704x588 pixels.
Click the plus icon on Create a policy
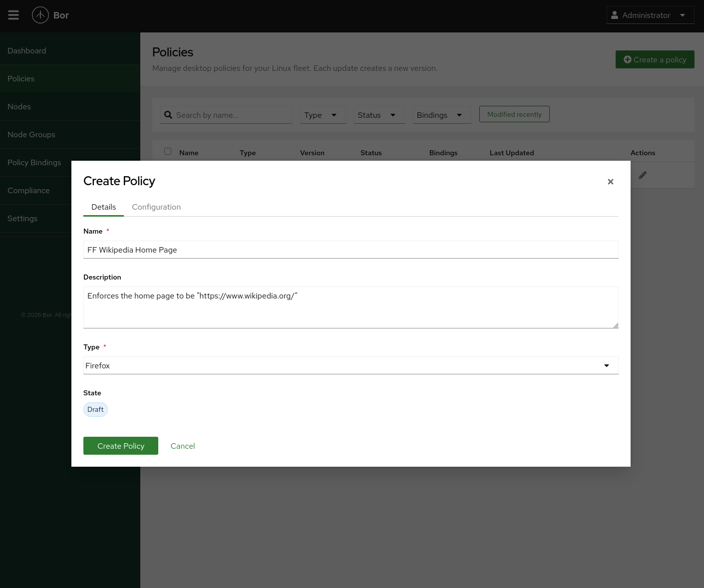click(628, 59)
